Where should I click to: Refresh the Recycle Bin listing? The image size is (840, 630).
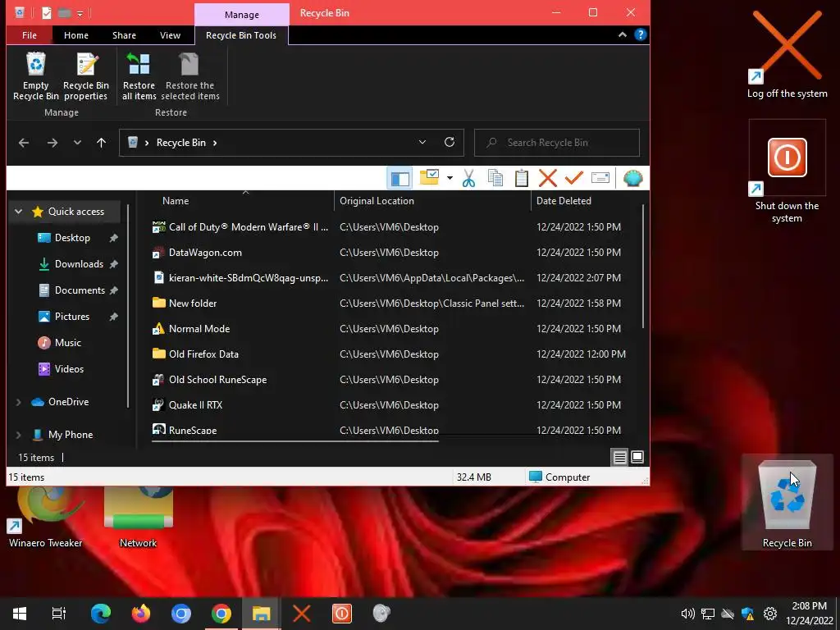(x=450, y=142)
